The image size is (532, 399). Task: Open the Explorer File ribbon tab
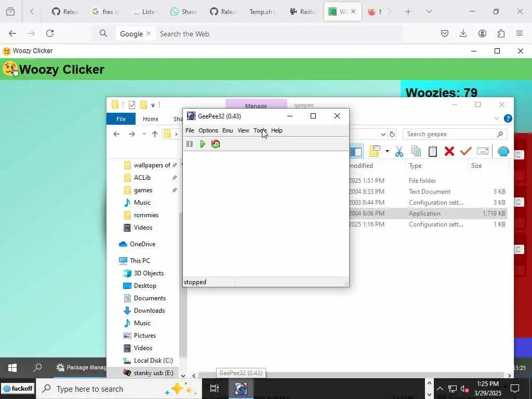pos(121,119)
